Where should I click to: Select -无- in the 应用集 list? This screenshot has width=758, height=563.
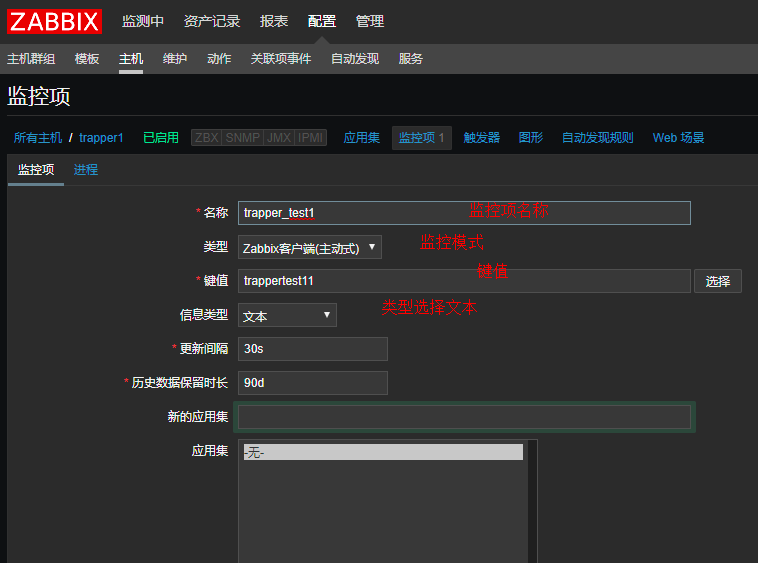click(x=383, y=452)
